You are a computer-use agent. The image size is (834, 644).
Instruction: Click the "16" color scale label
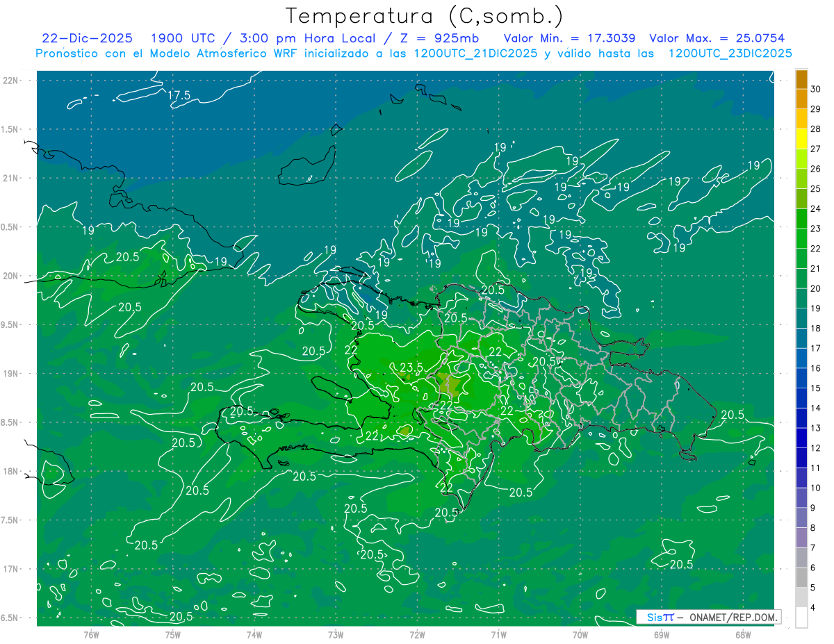[816, 368]
